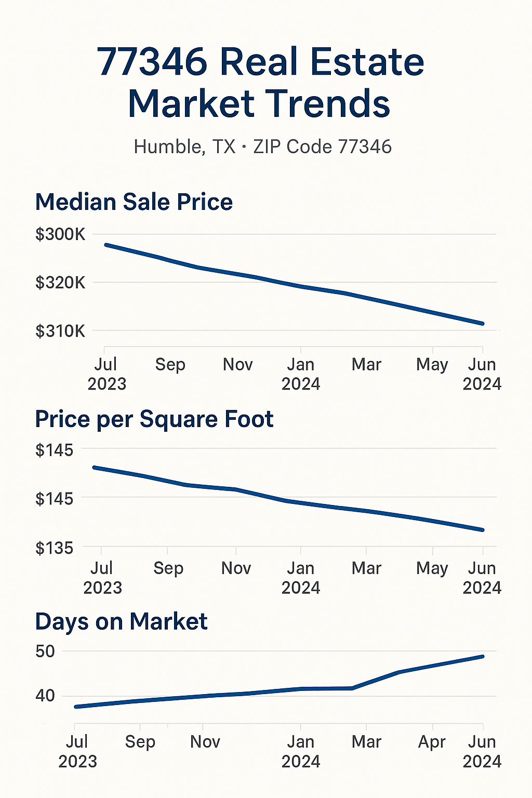This screenshot has height=798, width=532.
Task: Click the Jun 2024 end point of the Price per Square Foot line
Action: 483,530
